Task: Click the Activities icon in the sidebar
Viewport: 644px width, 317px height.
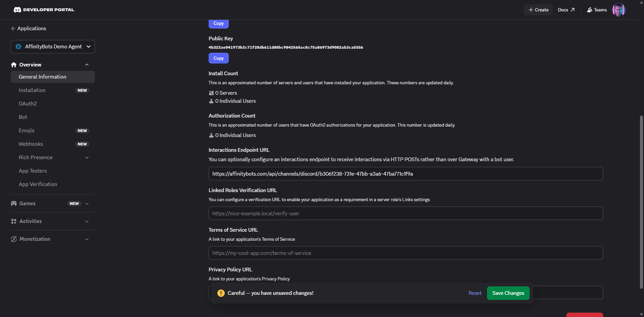Action: click(x=13, y=221)
